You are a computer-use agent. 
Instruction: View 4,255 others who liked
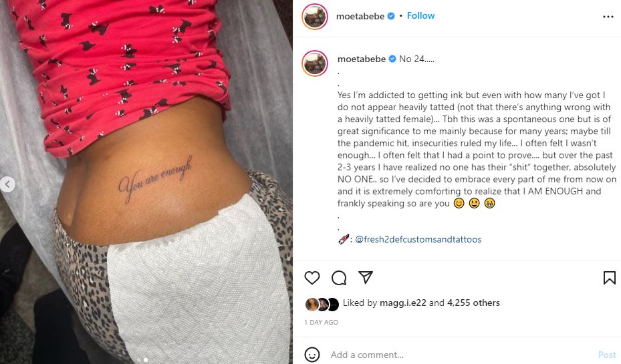pyautogui.click(x=473, y=303)
